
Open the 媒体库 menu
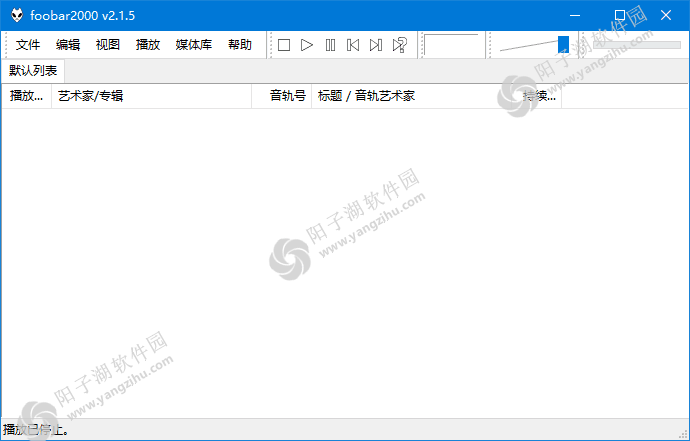(x=194, y=45)
